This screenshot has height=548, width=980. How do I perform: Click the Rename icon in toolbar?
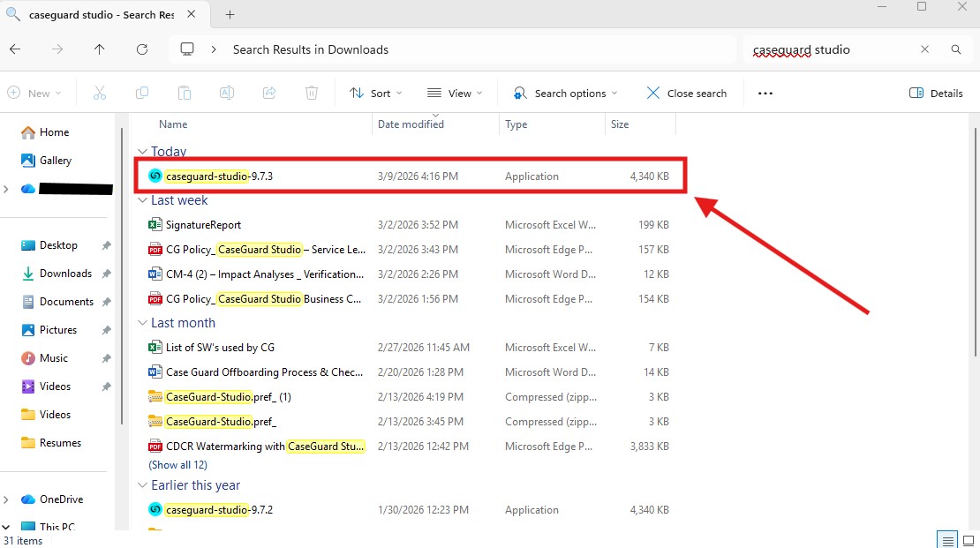click(227, 93)
